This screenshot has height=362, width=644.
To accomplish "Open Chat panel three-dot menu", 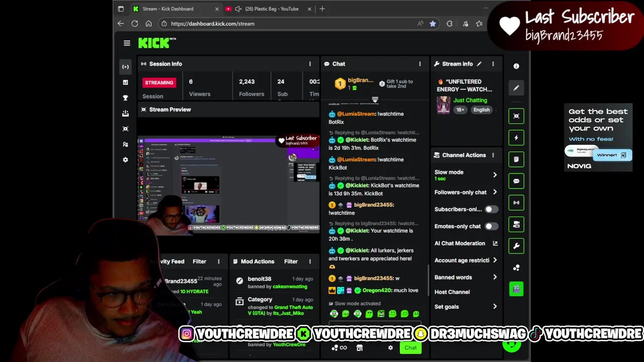I will coord(420,64).
